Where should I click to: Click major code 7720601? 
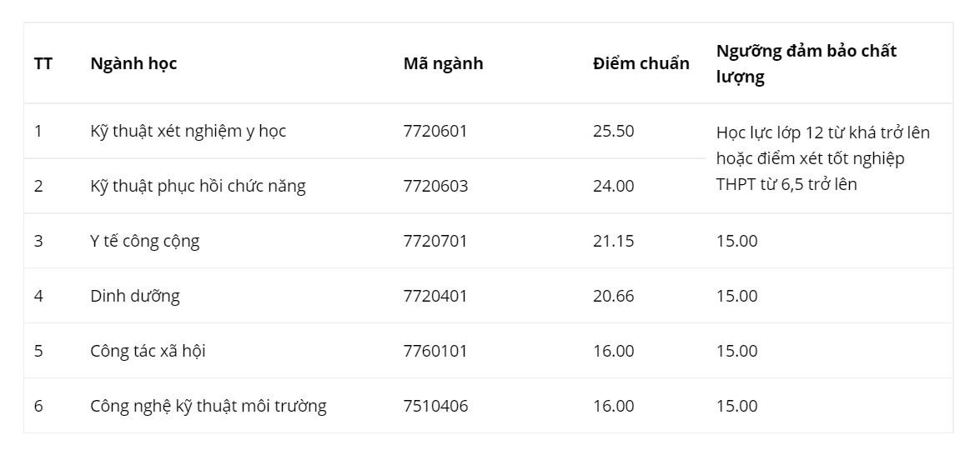pos(435,131)
